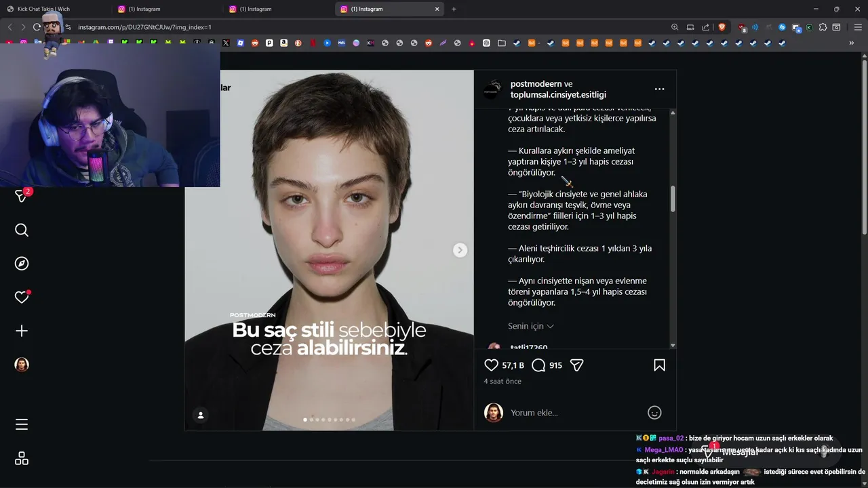Open the Explore compass icon
This screenshot has width=868, height=488.
(22, 264)
